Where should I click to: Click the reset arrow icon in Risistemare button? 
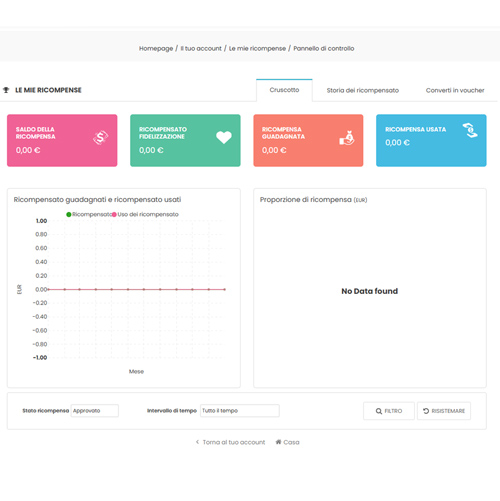(426, 411)
